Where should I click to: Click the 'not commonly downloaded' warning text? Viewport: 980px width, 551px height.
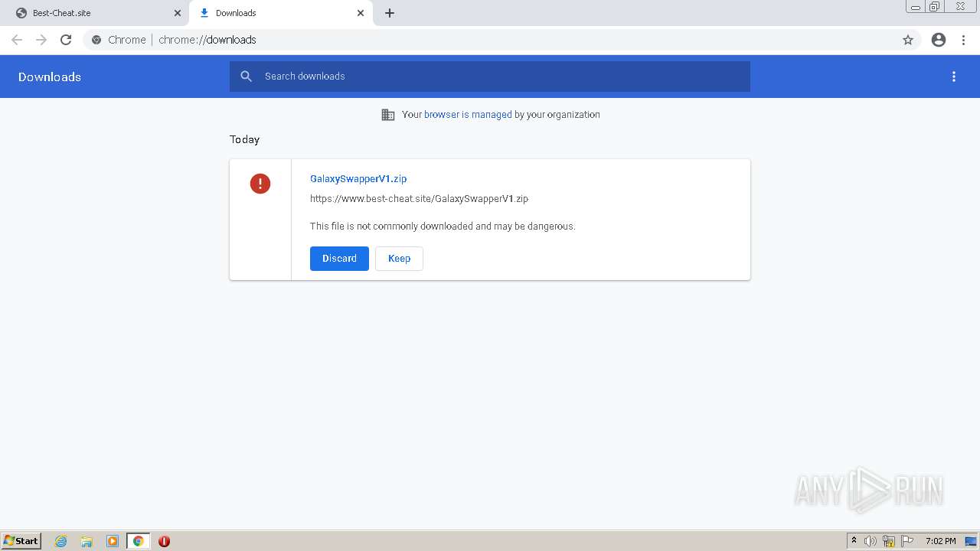pos(443,227)
